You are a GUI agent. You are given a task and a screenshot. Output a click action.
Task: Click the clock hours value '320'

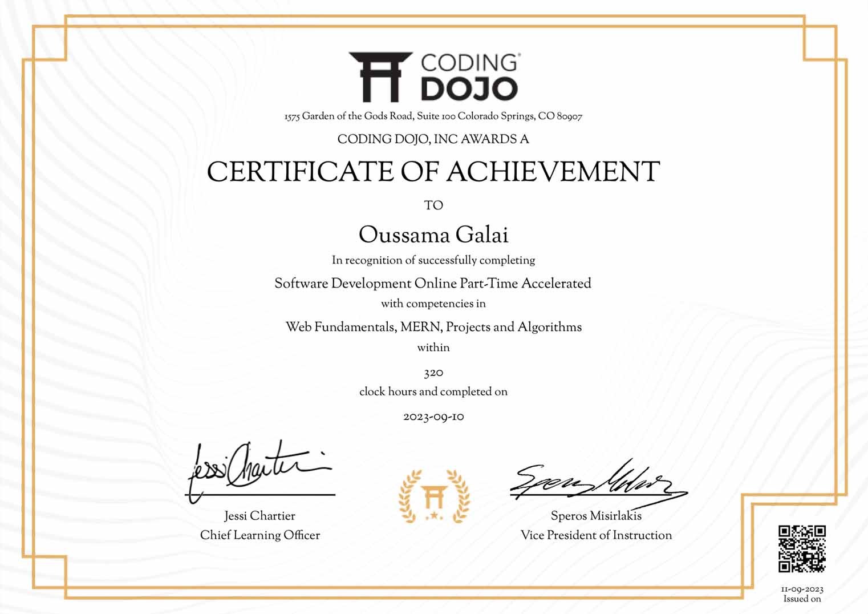coord(433,373)
